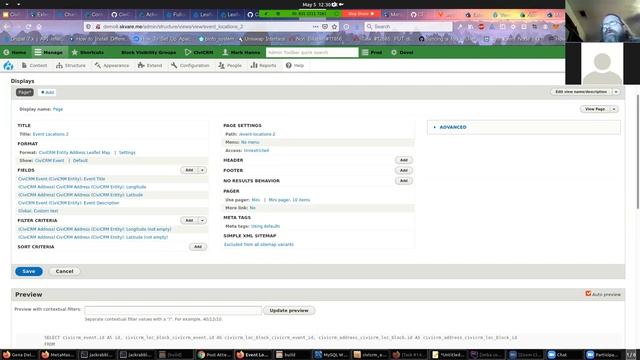Image resolution: width=640 pixels, height=360 pixels.
Task: Open the View Page dropdown arrow
Action: pyautogui.click(x=614, y=109)
